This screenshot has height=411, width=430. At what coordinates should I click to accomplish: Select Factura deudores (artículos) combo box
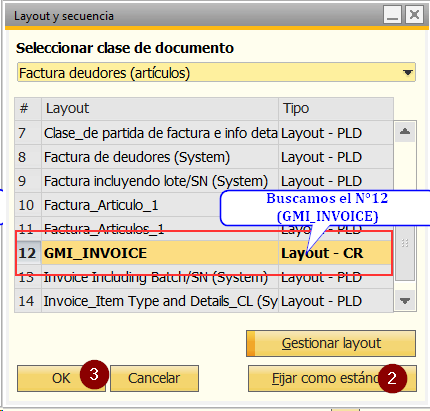[x=216, y=72]
